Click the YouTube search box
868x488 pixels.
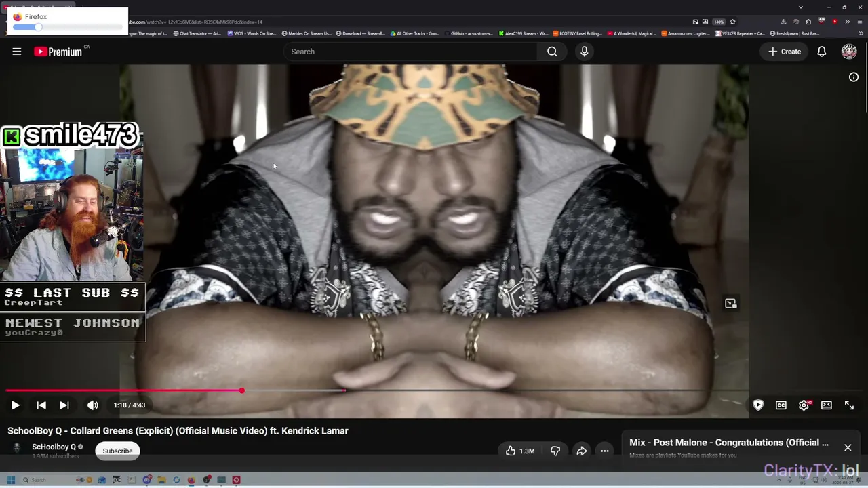tap(410, 52)
